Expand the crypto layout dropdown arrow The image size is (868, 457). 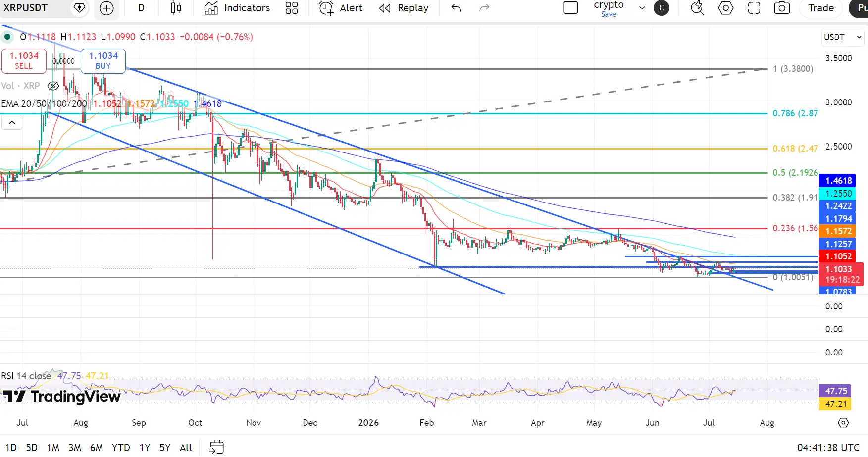point(642,8)
